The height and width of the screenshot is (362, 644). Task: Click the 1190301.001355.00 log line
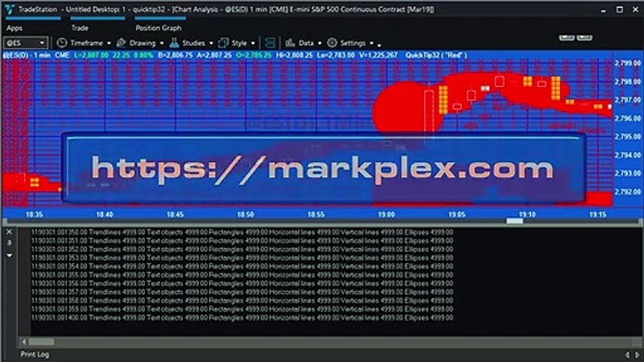242,275
